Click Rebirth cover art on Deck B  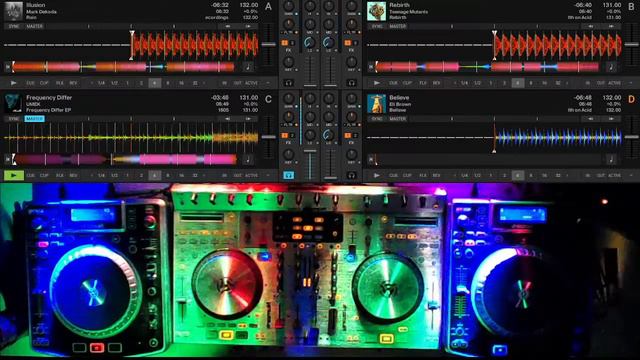[376, 11]
